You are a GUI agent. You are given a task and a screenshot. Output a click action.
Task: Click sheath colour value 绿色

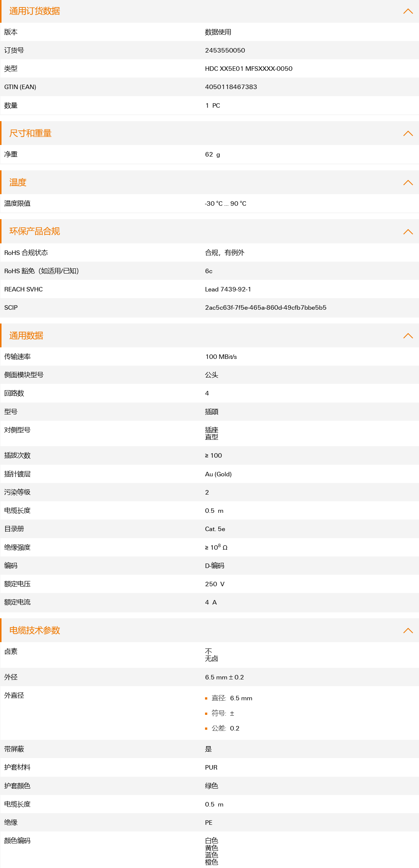coord(212,786)
